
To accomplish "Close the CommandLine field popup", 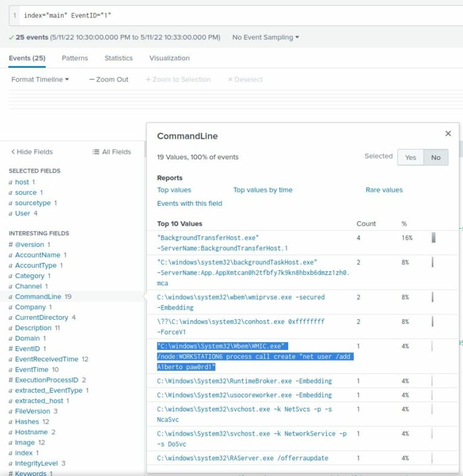I will 448,134.
